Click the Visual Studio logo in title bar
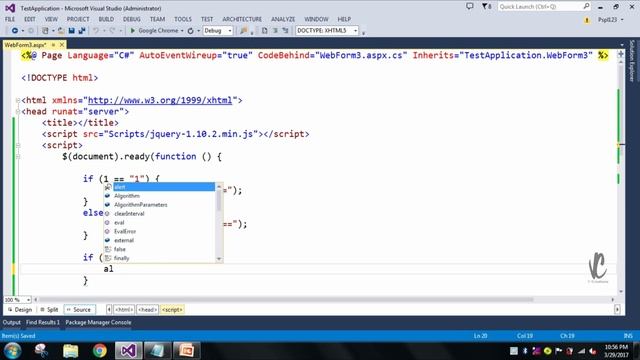Screen dimensions: 640x360 [x=10, y=8]
